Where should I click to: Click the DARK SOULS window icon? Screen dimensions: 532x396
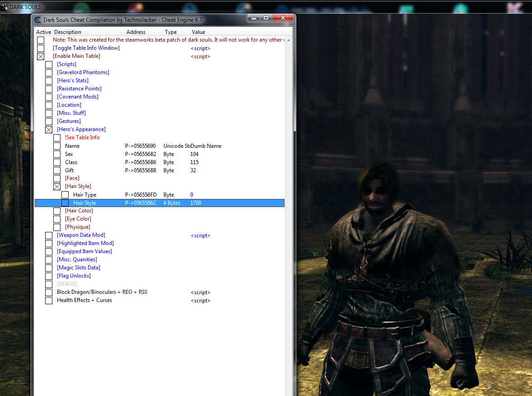4,7
